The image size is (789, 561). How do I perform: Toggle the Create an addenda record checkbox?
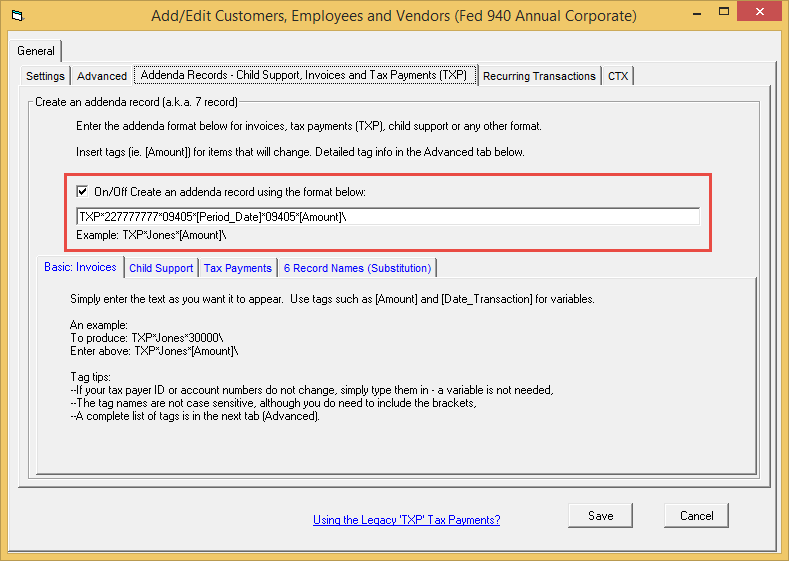pos(82,191)
